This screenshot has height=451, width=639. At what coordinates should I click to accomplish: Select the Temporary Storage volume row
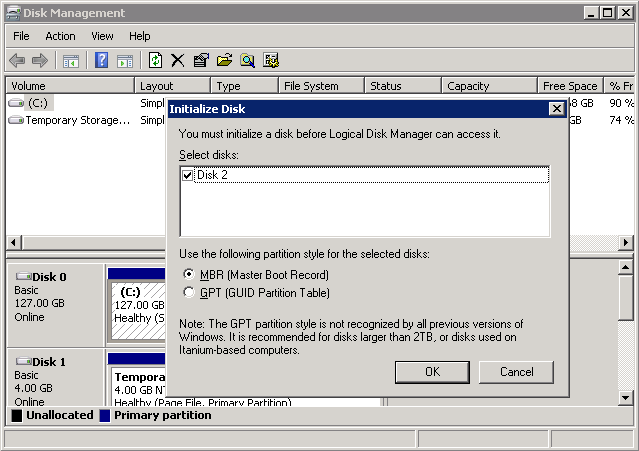(x=77, y=120)
